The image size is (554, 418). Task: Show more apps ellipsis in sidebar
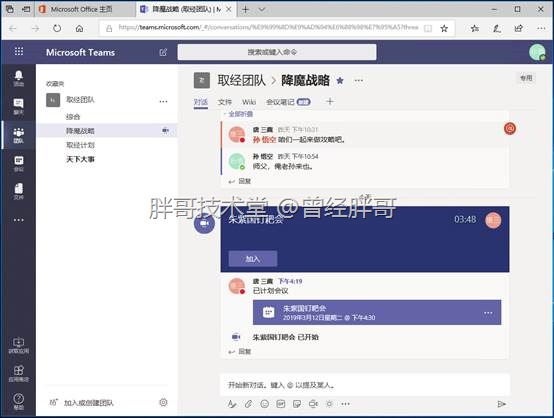click(18, 220)
